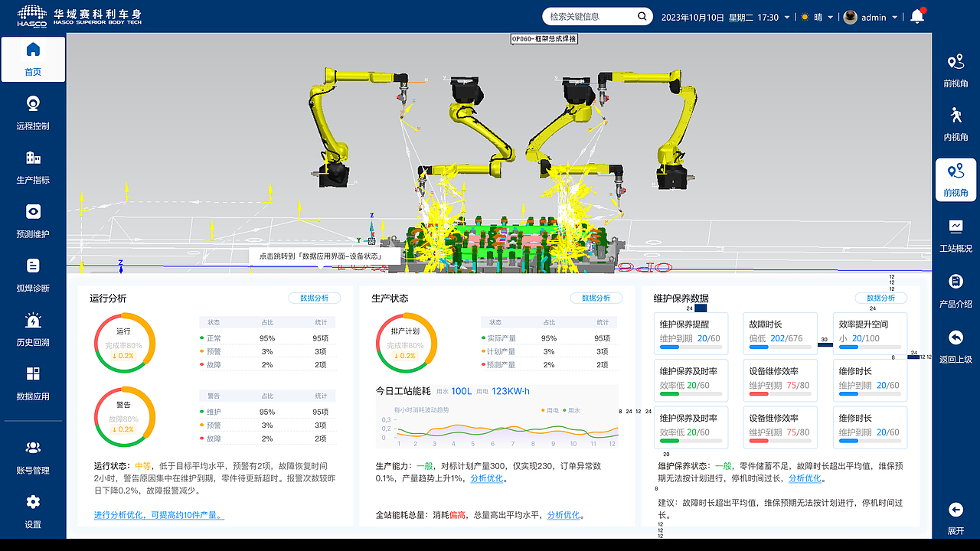Open 远程控制 in the sidebar
980x551 pixels.
click(x=33, y=113)
